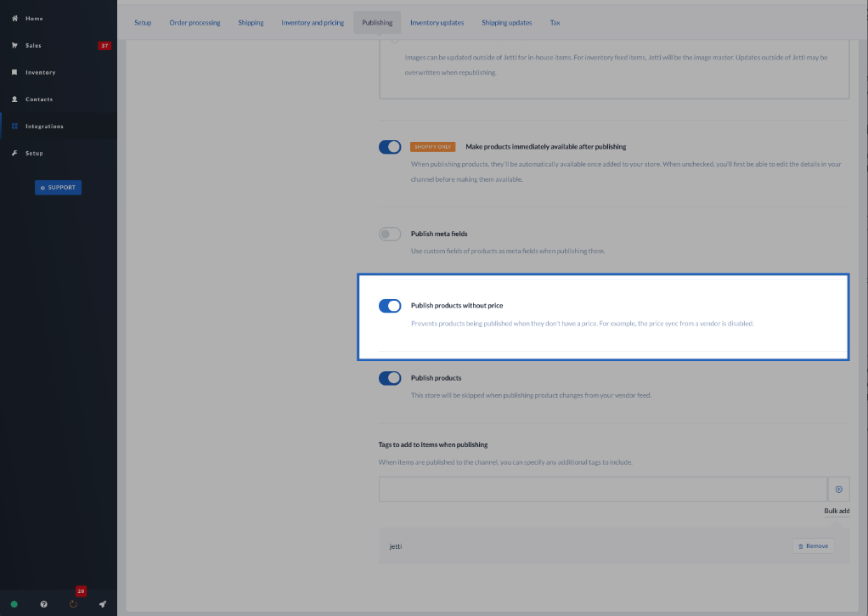Click the green status indicator dot

click(14, 604)
